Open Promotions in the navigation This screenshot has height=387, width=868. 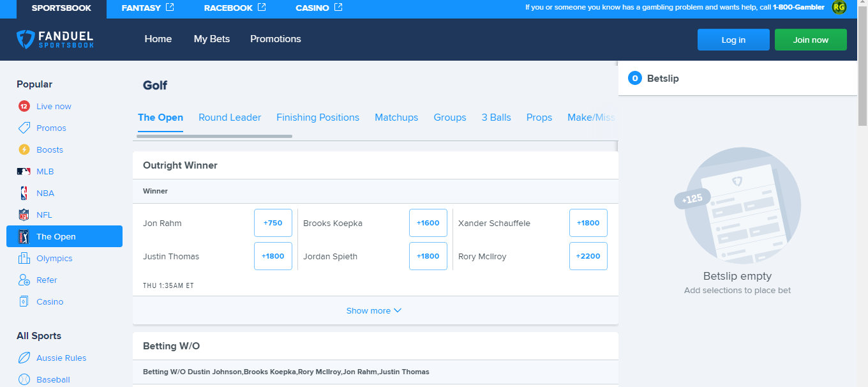276,39
